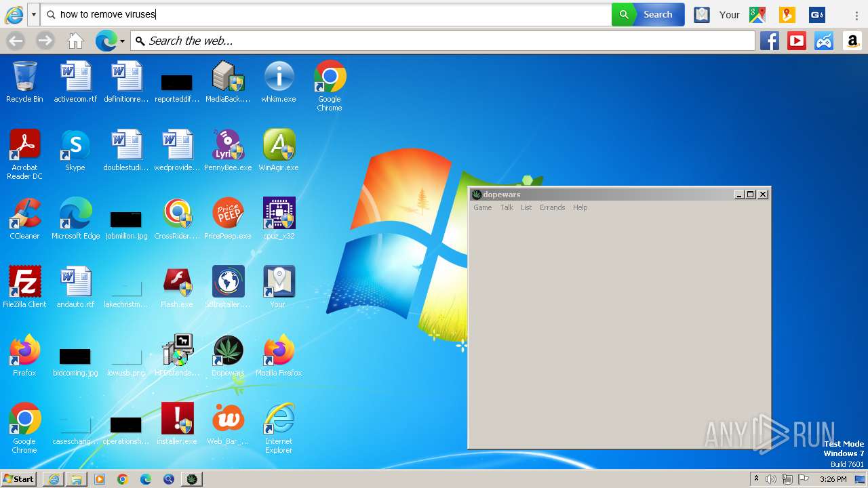Switch to dopewars taskbar button
Viewport: 868px width, 488px height.
[x=192, y=479]
